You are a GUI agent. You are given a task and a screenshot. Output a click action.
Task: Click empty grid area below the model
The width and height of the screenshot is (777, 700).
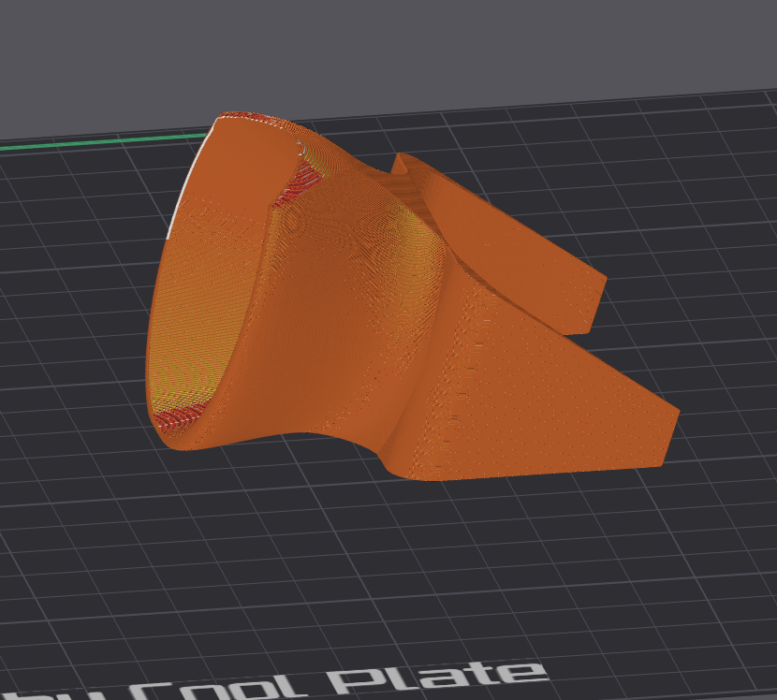click(x=374, y=561)
